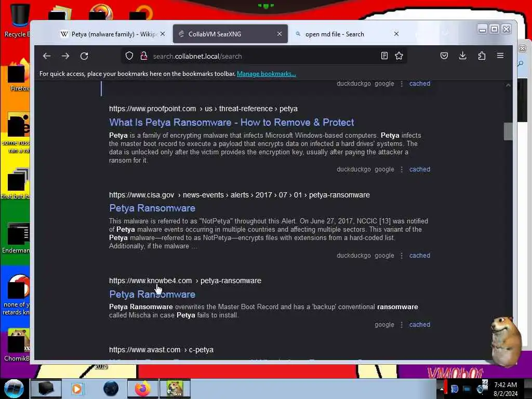The width and height of the screenshot is (532, 399).
Task: Close the open md file Search tab
Action: coord(396,34)
